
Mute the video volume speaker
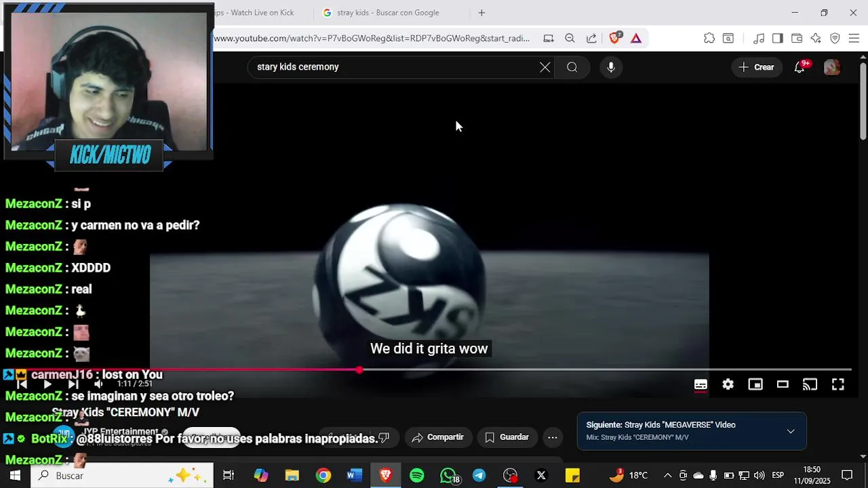(x=98, y=384)
